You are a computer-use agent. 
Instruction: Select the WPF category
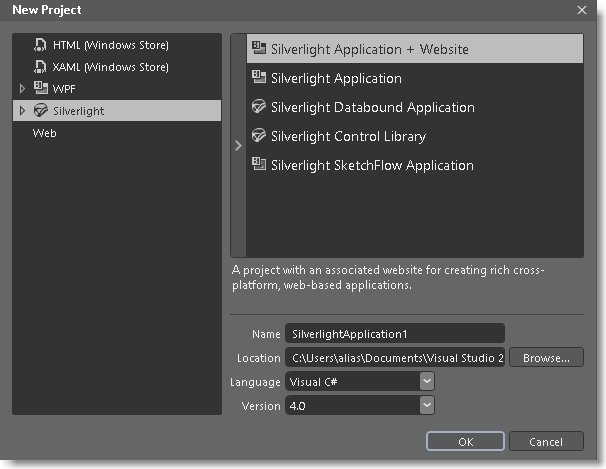point(64,89)
